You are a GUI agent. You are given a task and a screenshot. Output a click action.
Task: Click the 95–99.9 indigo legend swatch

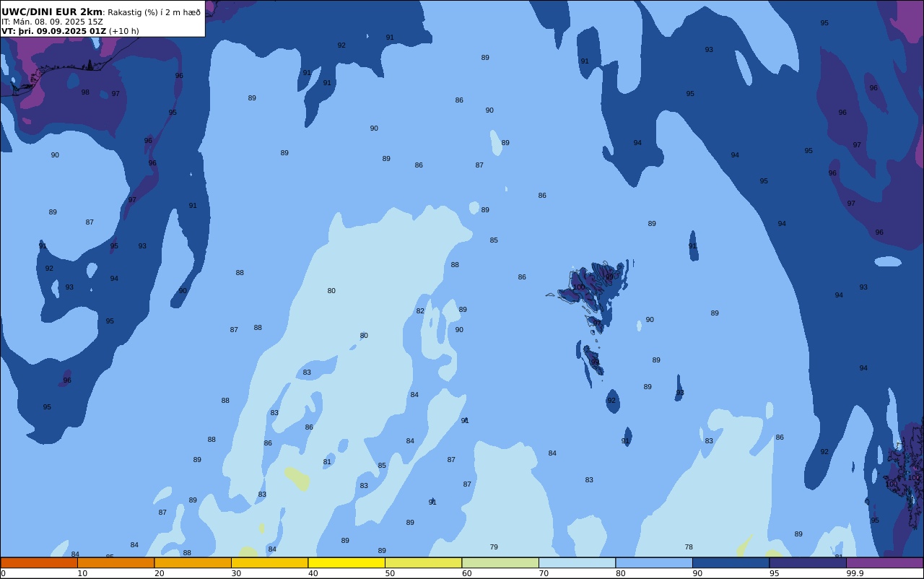click(x=808, y=562)
